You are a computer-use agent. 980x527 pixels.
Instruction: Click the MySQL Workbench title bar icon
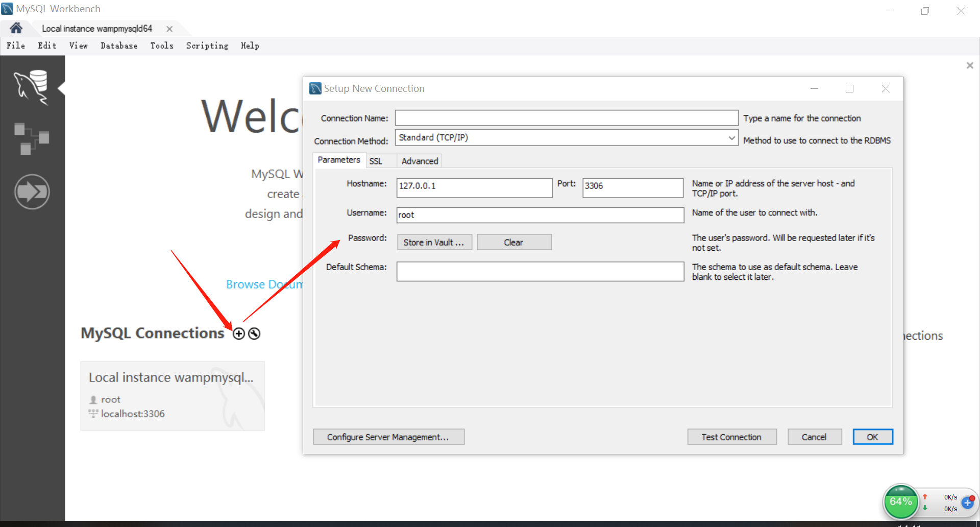click(7, 8)
